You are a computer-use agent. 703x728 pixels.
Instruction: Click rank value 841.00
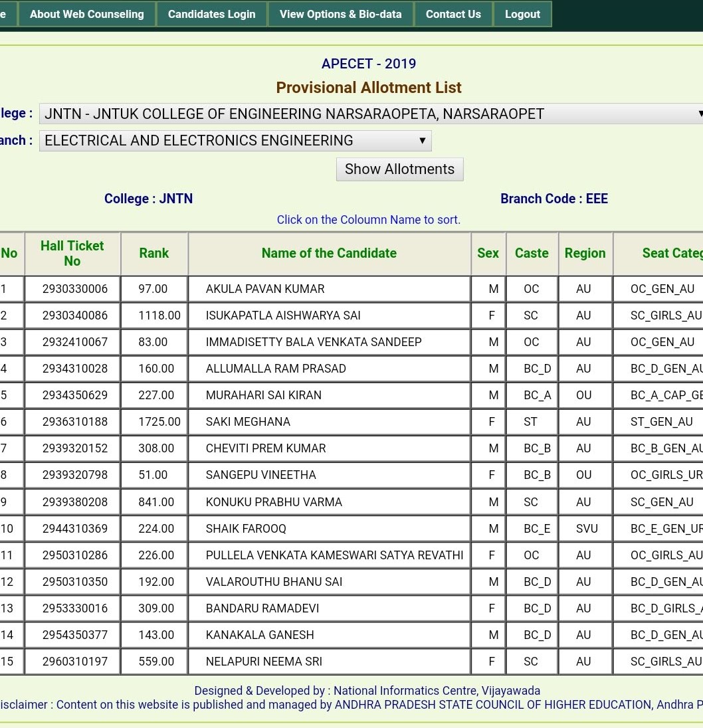(156, 502)
